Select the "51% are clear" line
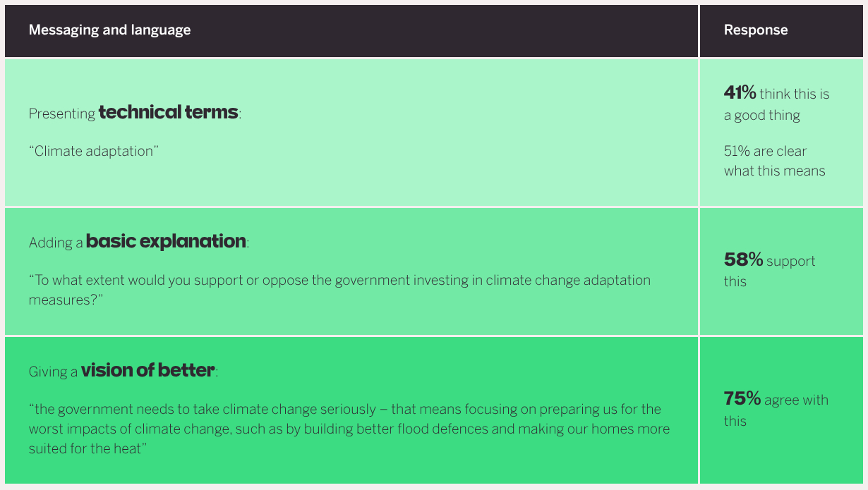The width and height of the screenshot is (868, 490). pos(765,151)
